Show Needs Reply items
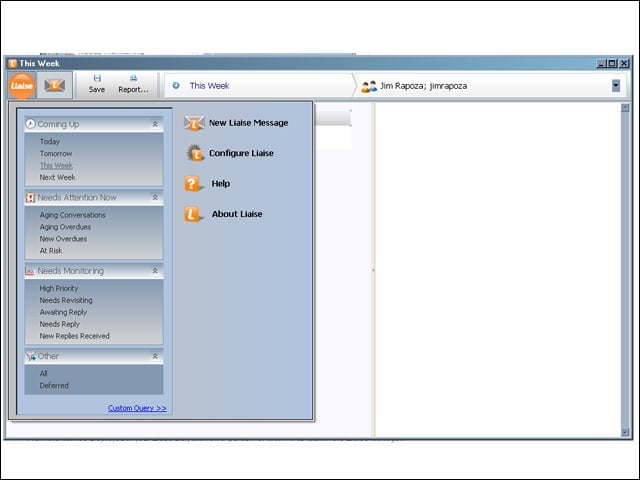640x480 pixels. 60,324
